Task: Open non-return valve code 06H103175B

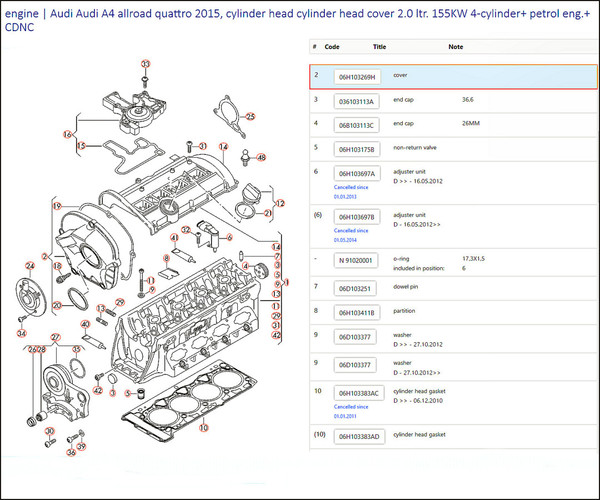Action: pos(357,149)
